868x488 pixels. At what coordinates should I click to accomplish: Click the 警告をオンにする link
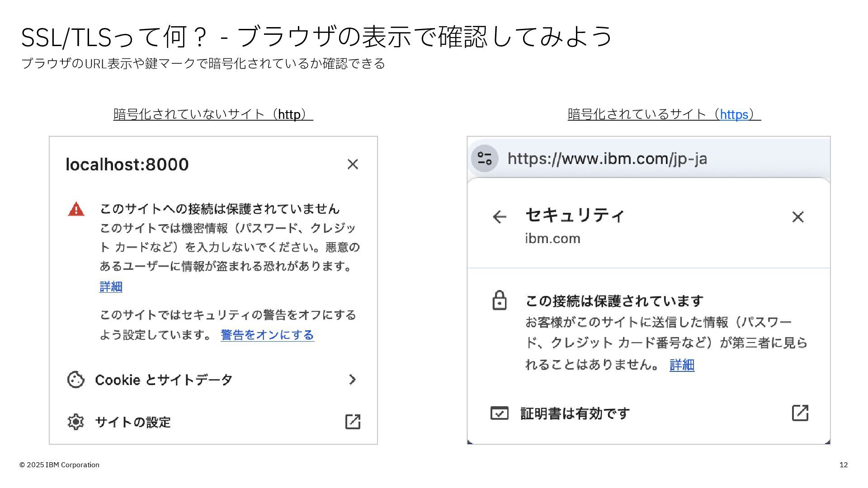pos(267,335)
